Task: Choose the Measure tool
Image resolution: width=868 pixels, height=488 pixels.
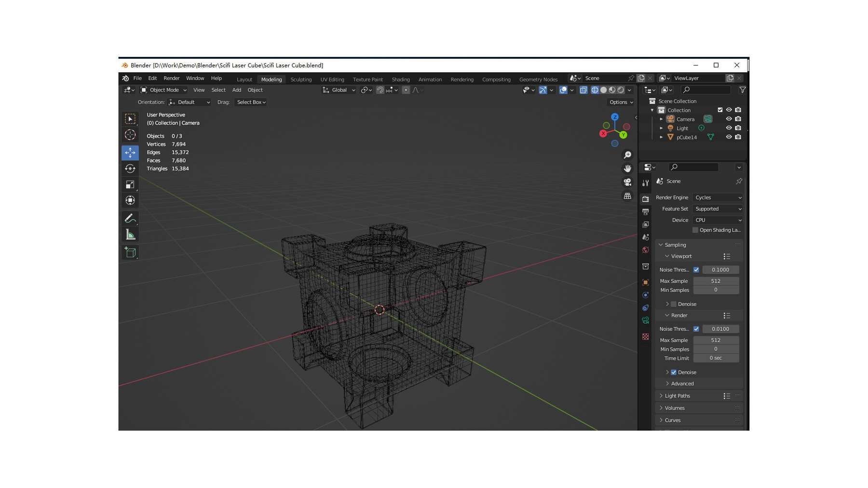Action: 130,235
